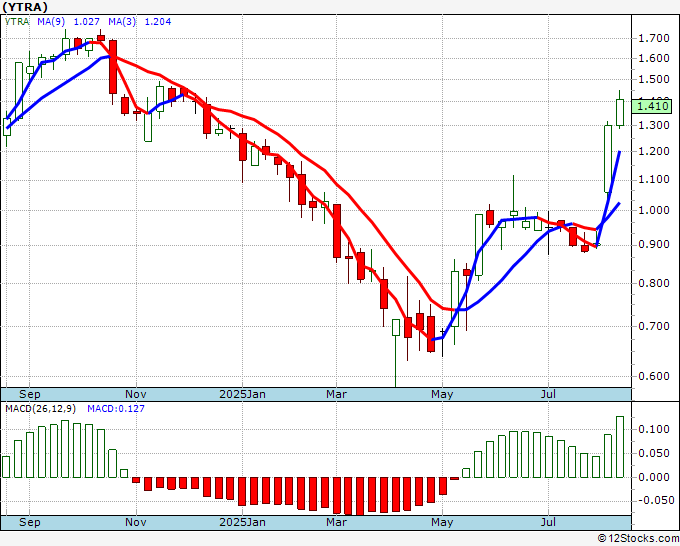The width and height of the screenshot is (680, 546).
Task: Click the small red MACD bar just after May
Action: coord(454,478)
